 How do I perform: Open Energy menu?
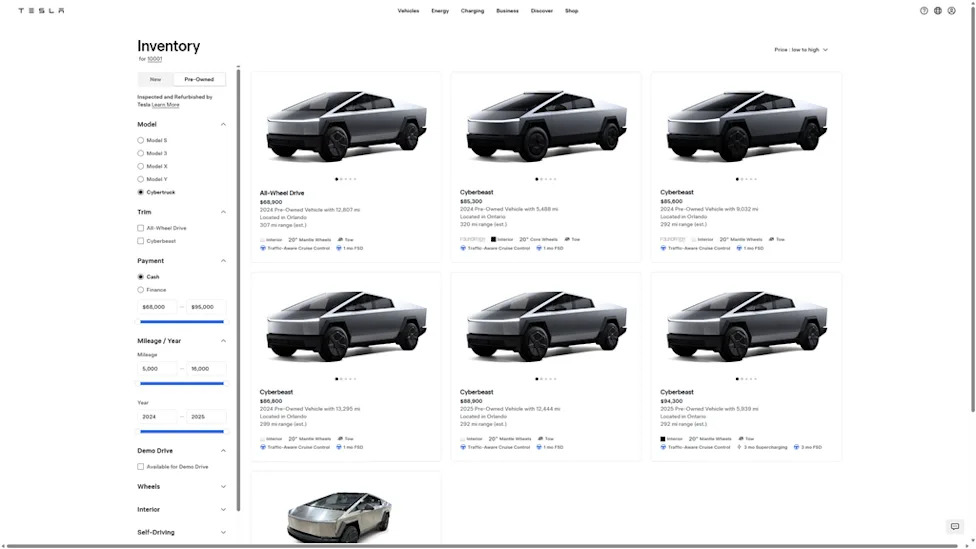440,11
